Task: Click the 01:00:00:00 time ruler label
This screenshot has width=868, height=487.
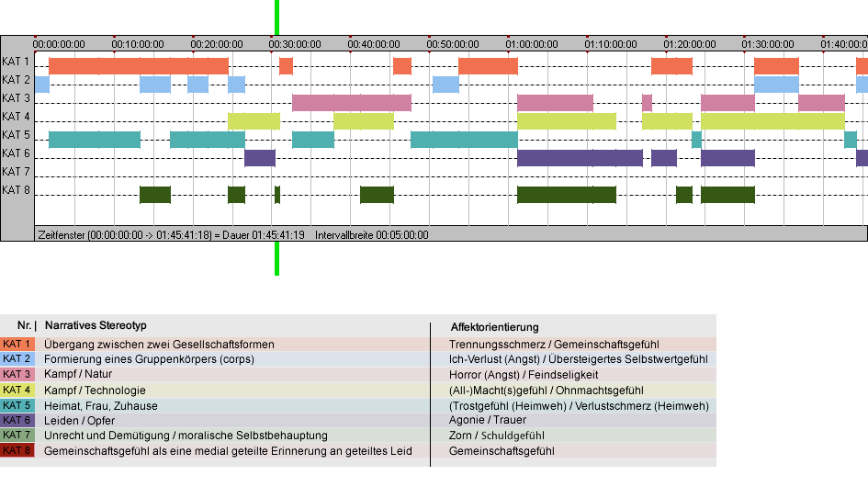Action: click(x=532, y=44)
